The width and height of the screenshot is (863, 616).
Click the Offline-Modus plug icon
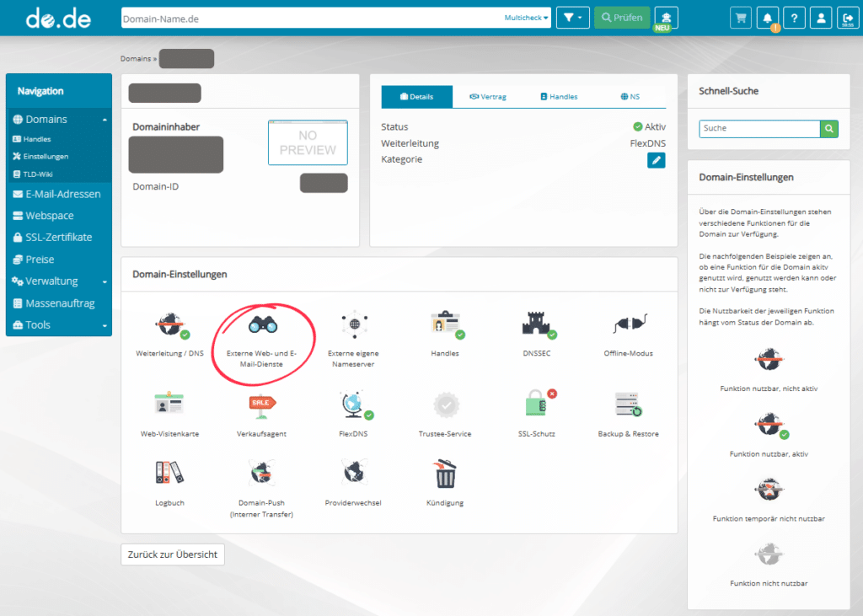pos(628,324)
